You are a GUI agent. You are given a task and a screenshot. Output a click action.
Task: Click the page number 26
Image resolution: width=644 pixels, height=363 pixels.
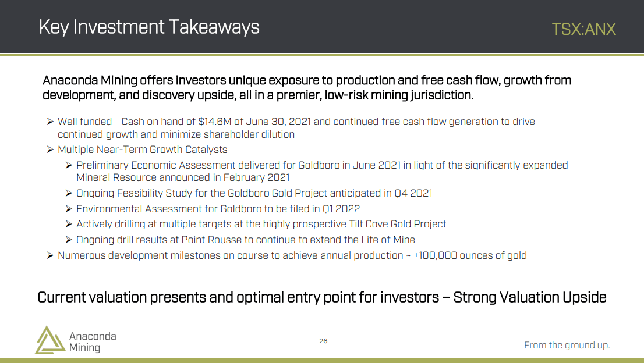click(x=323, y=341)
